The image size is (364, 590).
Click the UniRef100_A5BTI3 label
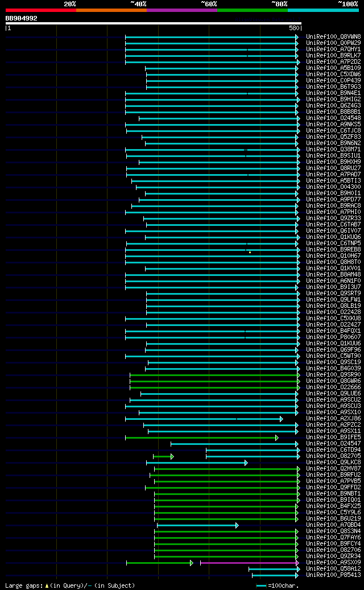click(333, 180)
